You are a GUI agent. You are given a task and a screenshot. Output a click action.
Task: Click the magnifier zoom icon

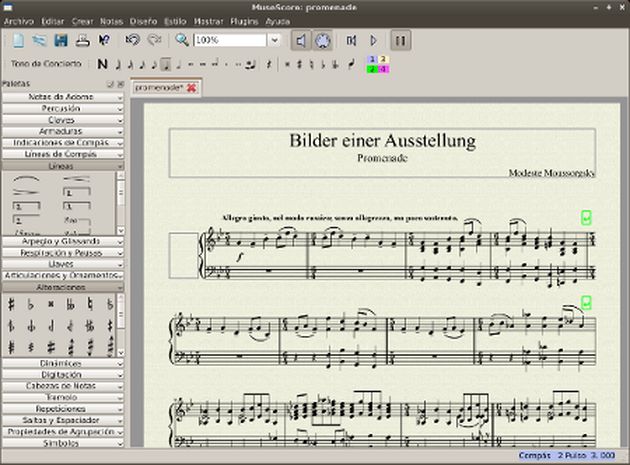tap(182, 40)
